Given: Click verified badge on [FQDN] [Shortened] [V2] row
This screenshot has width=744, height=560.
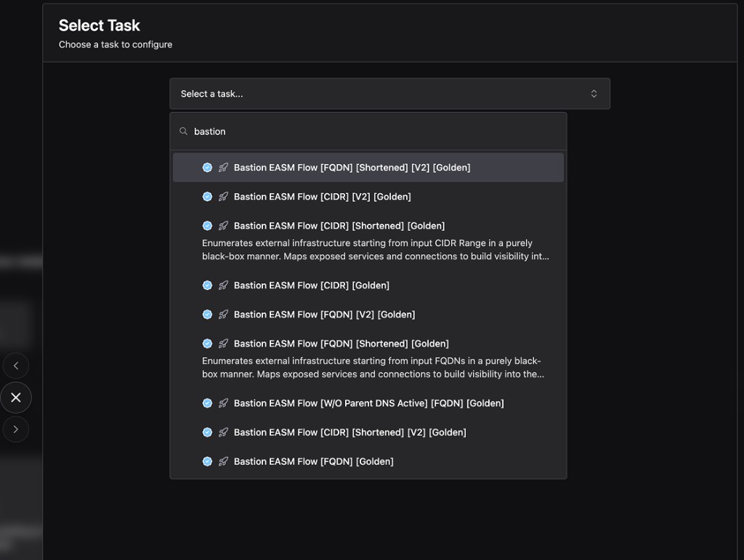Looking at the screenshot, I should point(207,167).
